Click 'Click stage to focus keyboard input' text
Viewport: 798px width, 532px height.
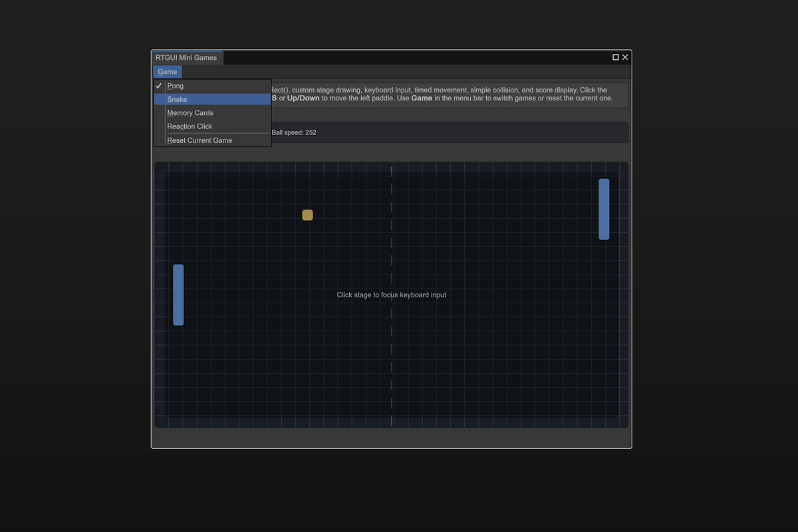click(392, 295)
